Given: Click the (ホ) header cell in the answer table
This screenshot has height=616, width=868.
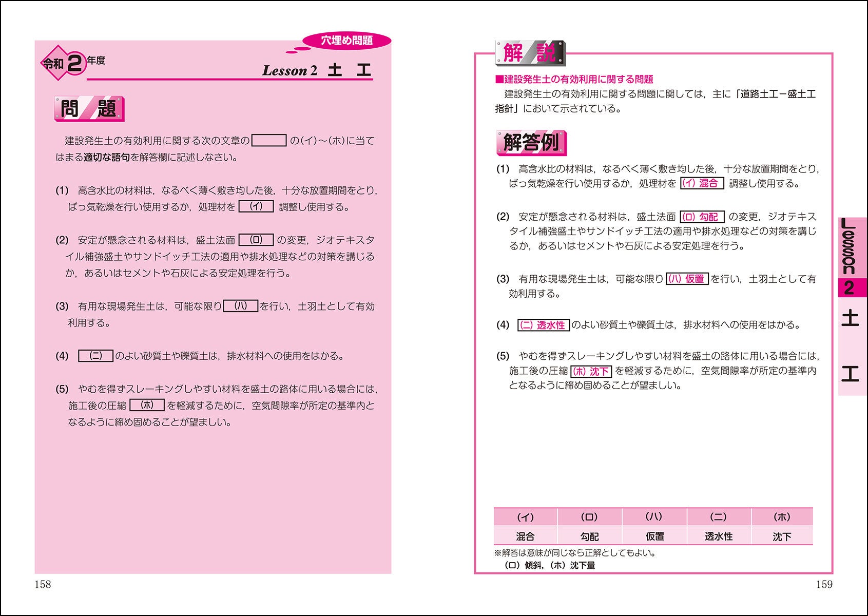Looking at the screenshot, I should [782, 517].
